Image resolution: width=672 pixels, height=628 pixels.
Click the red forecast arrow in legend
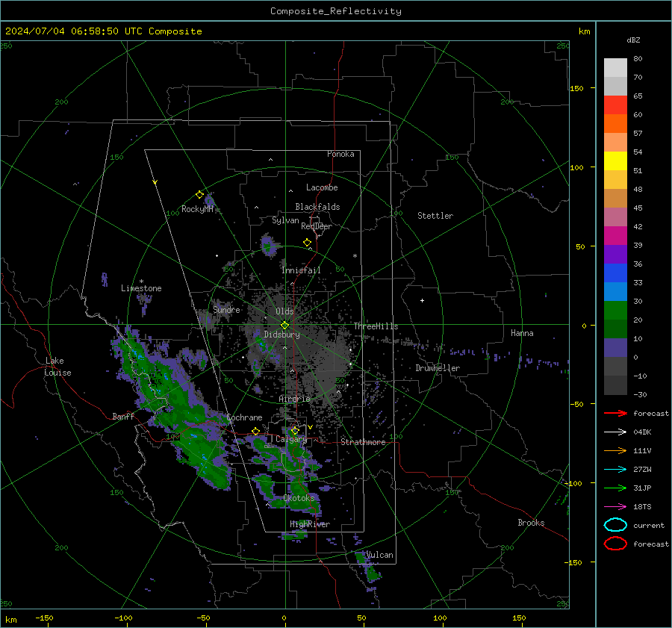[x=615, y=413]
